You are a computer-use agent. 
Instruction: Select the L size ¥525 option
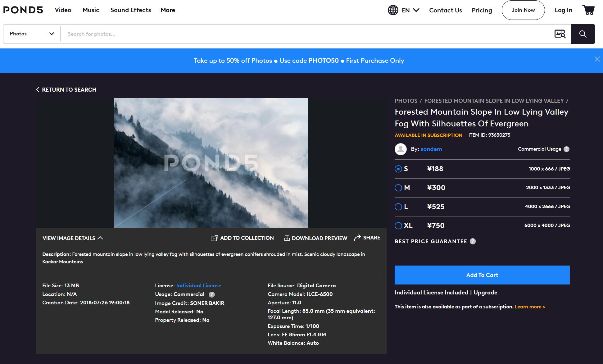tap(398, 207)
